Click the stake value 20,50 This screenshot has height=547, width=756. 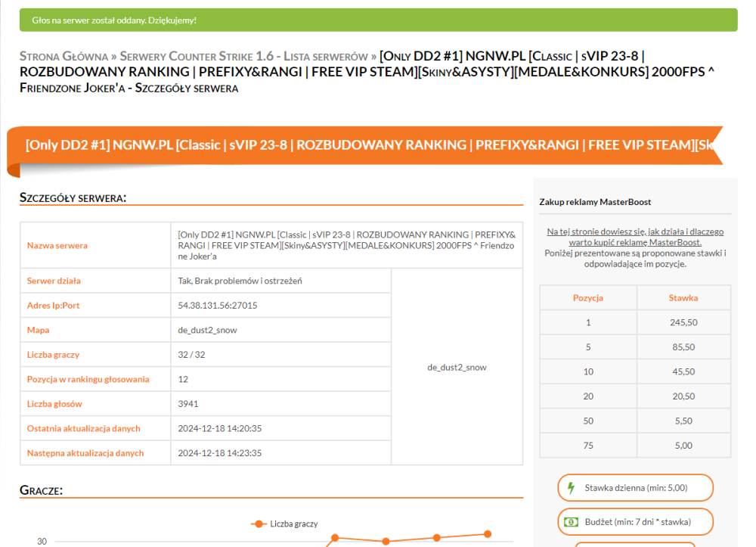(x=683, y=396)
